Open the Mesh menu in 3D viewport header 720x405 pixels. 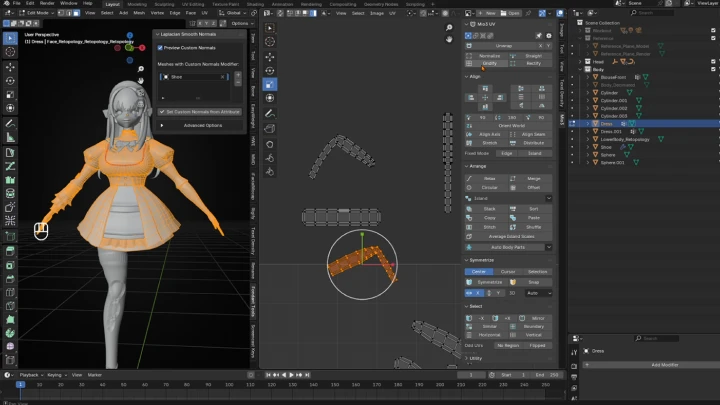(139, 13)
